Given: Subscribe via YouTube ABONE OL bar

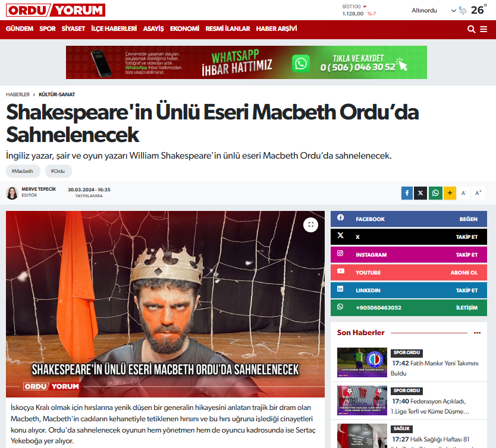Looking at the screenshot, I should tap(409, 272).
